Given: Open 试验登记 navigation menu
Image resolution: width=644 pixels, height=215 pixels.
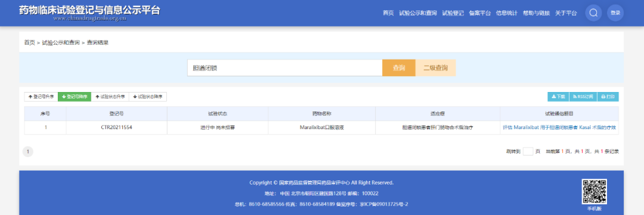Looking at the screenshot, I should pos(453,13).
